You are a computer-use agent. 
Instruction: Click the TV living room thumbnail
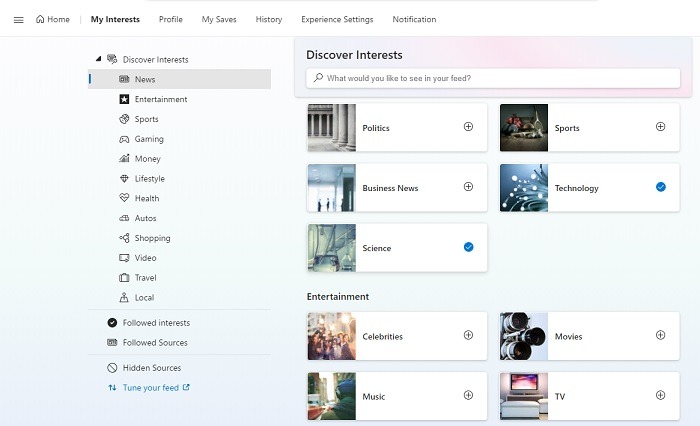(x=524, y=396)
